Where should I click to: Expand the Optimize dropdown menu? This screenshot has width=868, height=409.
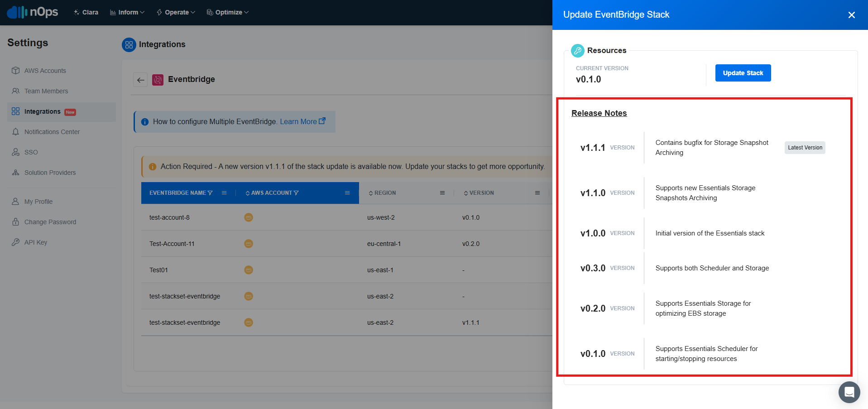coord(228,12)
